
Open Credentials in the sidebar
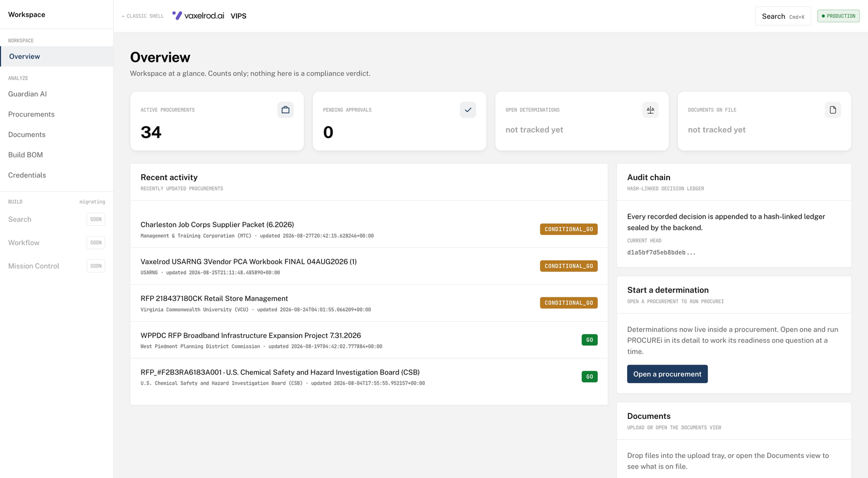pyautogui.click(x=56, y=175)
